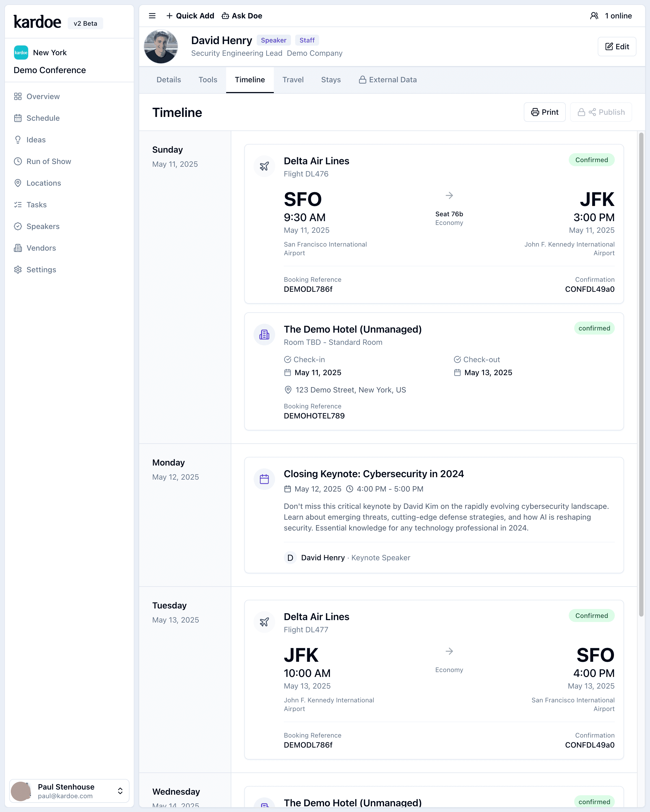Image resolution: width=650 pixels, height=812 pixels.
Task: Click the D avatar beside David Henry Keynote Speaker
Action: pos(290,558)
